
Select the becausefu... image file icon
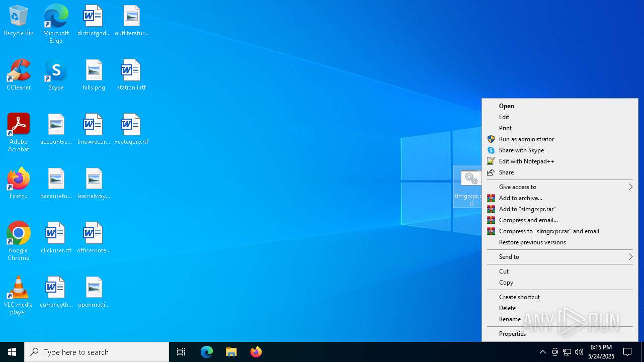tap(56, 184)
